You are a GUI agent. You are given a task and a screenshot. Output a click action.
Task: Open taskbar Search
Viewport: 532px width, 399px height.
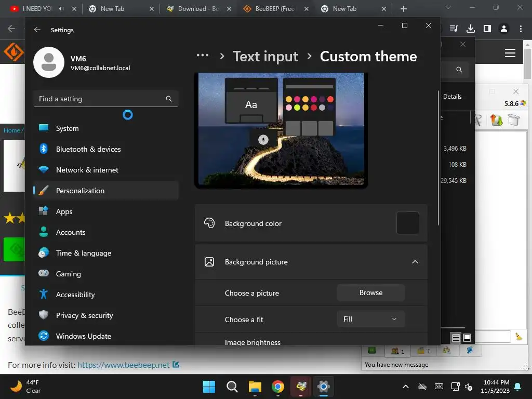tap(232, 387)
